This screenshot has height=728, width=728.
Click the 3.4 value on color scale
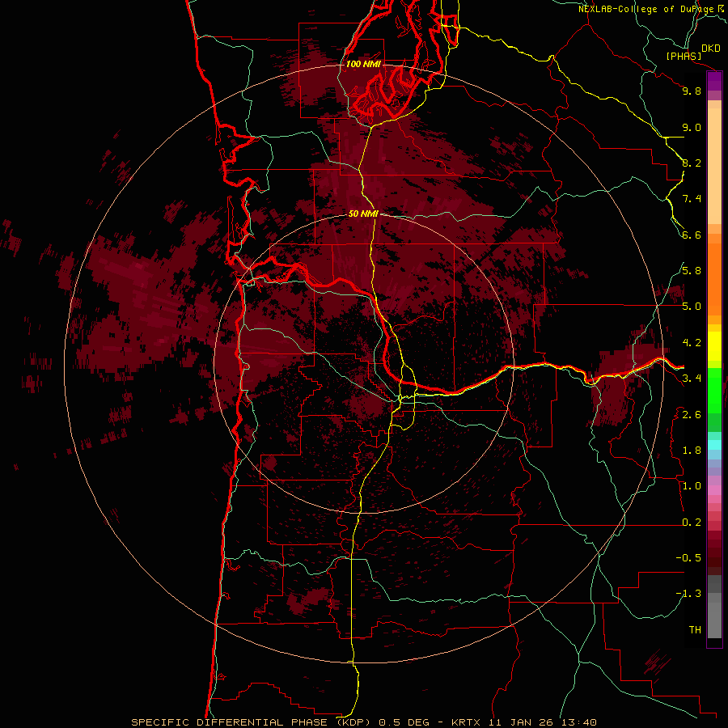click(692, 378)
